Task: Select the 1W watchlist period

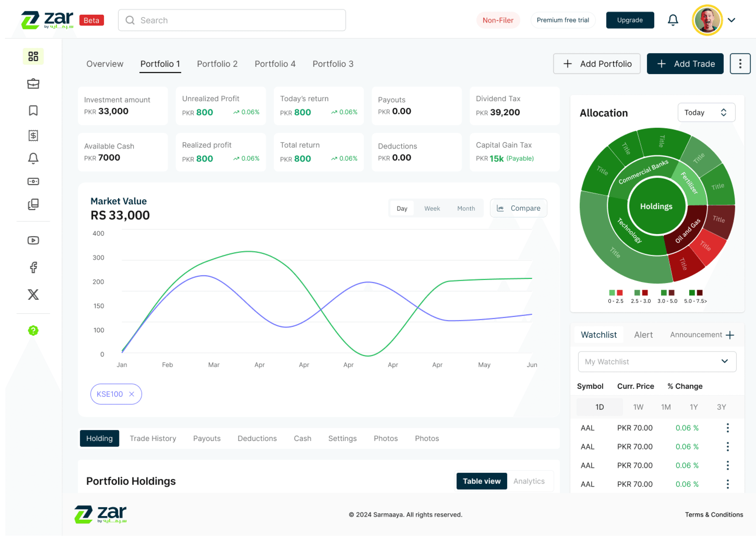Action: (638, 407)
